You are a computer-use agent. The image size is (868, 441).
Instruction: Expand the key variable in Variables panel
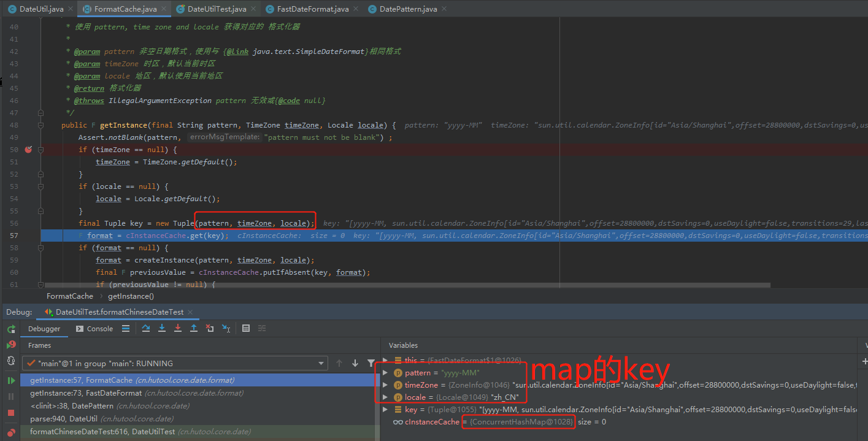click(386, 409)
